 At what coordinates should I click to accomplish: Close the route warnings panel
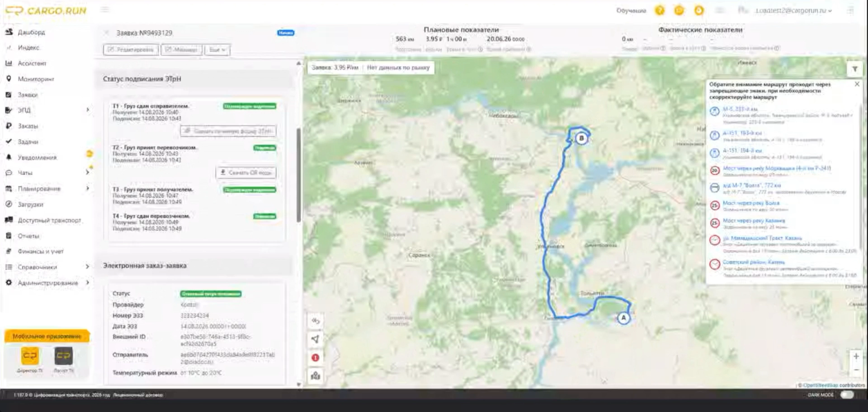point(857,84)
